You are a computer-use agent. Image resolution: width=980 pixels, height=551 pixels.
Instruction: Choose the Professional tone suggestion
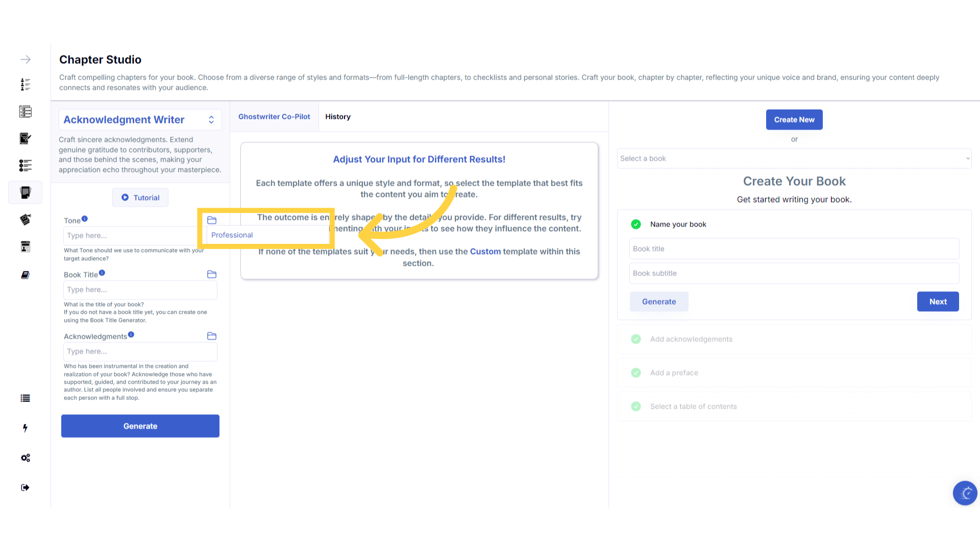pyautogui.click(x=232, y=235)
